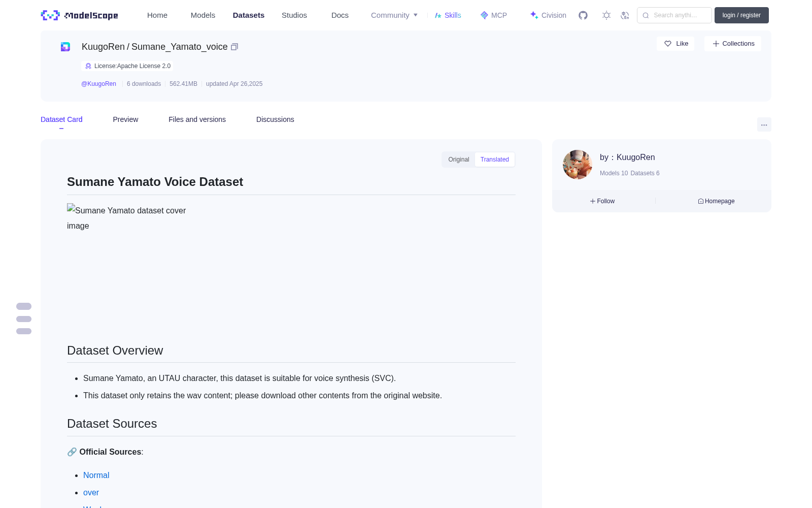Show the Original language version
This screenshot has height=508, width=812.
point(459,160)
